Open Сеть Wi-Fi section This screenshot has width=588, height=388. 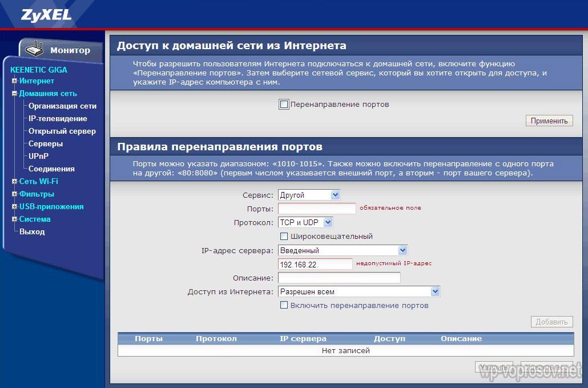(x=39, y=181)
